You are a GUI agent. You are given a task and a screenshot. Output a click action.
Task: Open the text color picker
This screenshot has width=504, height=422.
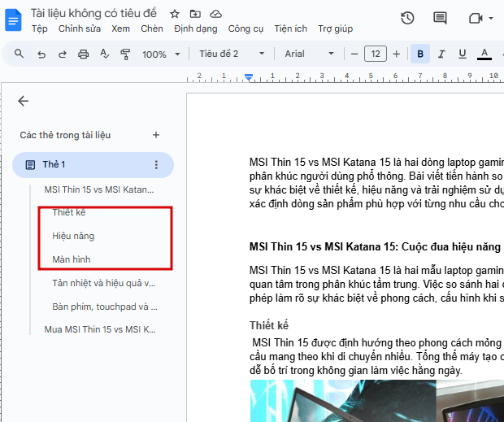pos(484,54)
